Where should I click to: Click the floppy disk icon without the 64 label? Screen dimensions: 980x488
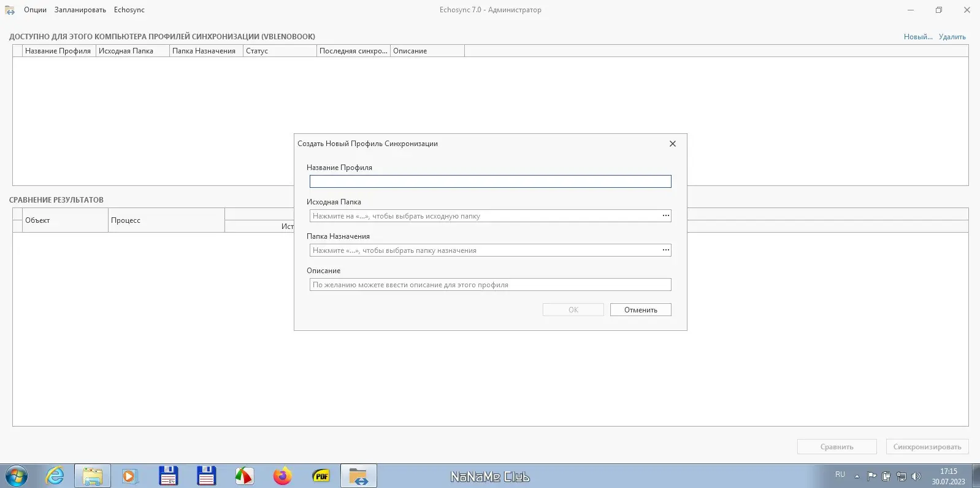[206, 476]
